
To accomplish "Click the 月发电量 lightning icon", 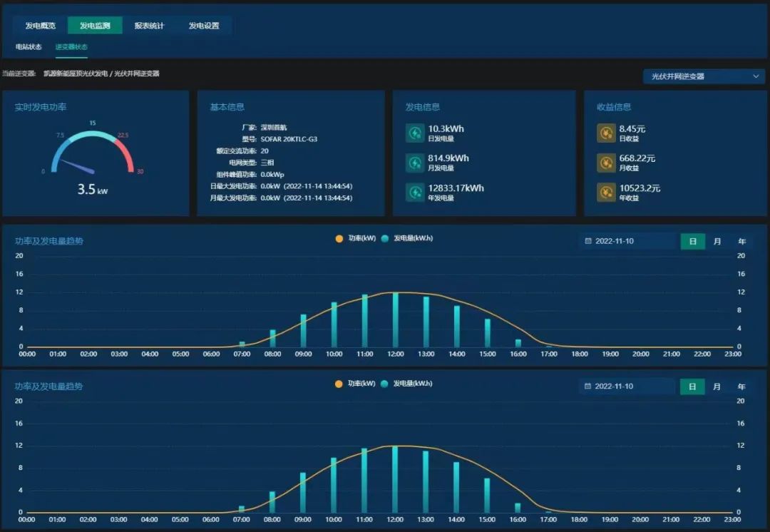I will coord(415,163).
